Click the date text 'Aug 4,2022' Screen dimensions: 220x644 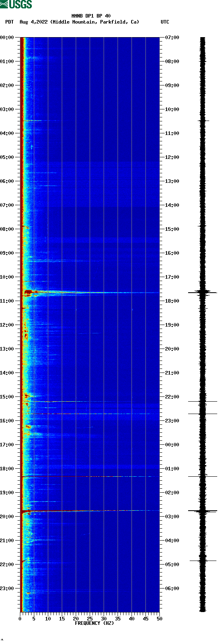click(x=34, y=22)
